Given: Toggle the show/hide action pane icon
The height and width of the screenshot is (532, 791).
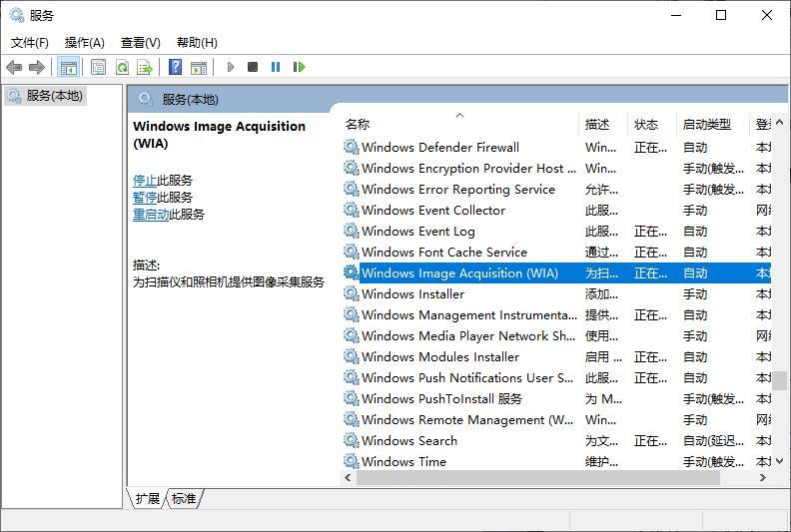Looking at the screenshot, I should coord(199,67).
